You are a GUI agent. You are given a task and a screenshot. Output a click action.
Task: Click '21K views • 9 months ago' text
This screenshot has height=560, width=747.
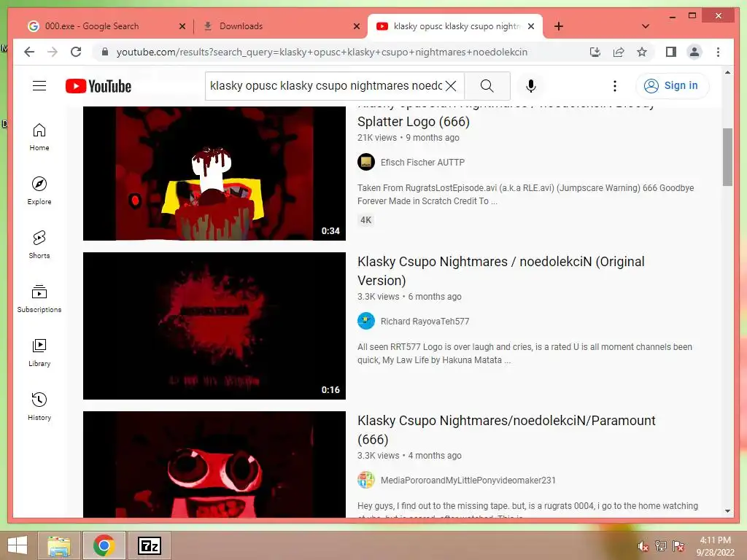(409, 138)
